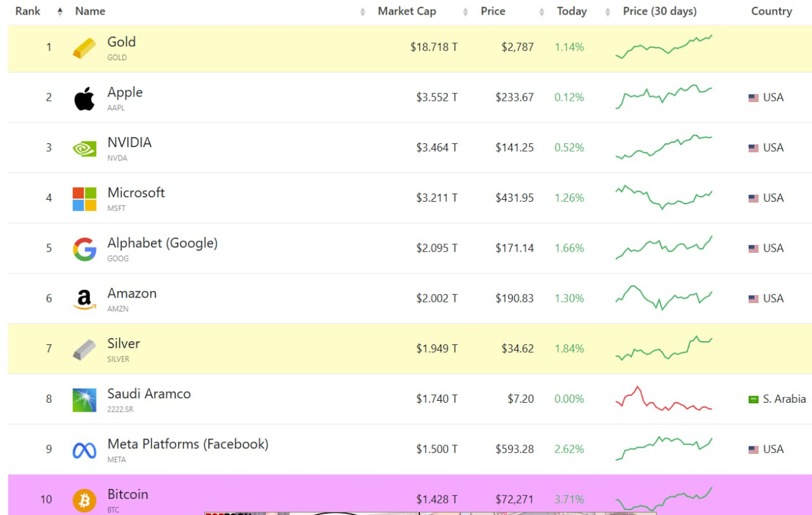Click the NVIDIA logo icon
This screenshot has height=515, width=812.
click(84, 149)
